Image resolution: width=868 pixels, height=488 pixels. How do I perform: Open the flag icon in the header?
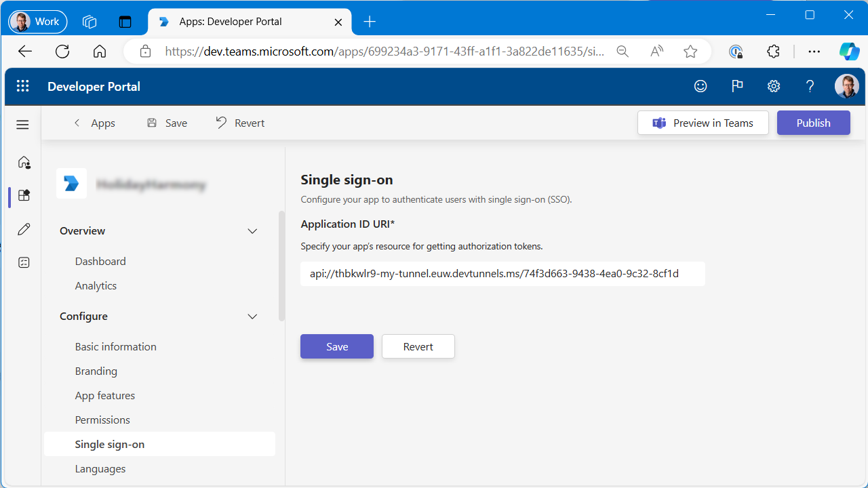point(737,86)
